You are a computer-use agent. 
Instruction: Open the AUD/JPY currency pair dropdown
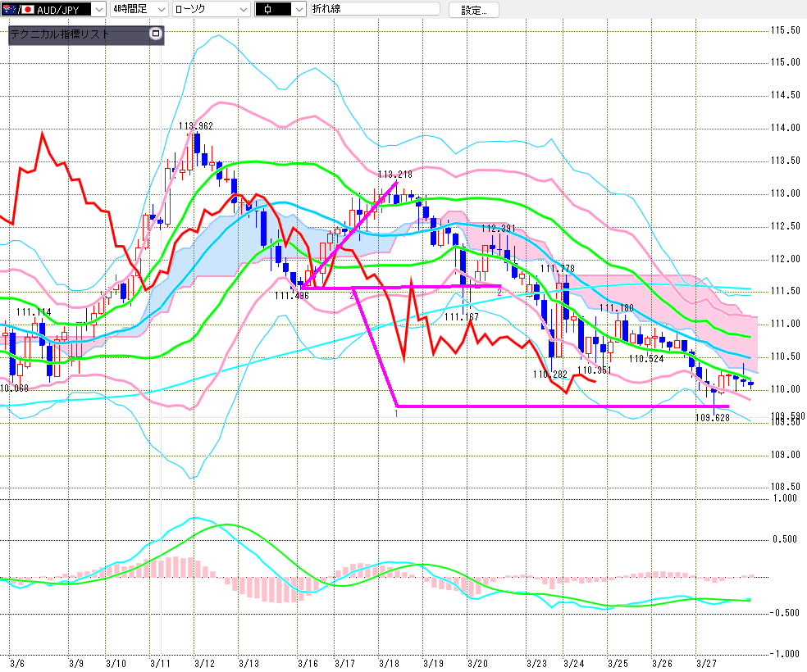(x=98, y=10)
